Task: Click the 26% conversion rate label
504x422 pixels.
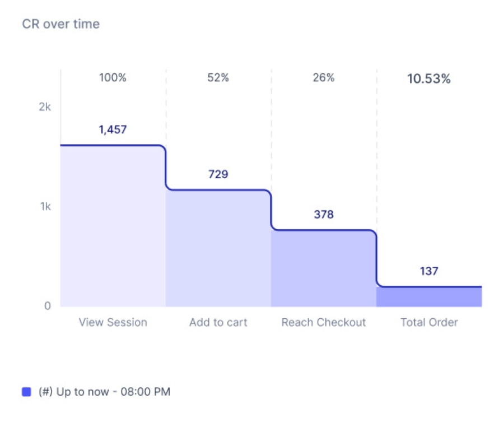Action: click(324, 78)
